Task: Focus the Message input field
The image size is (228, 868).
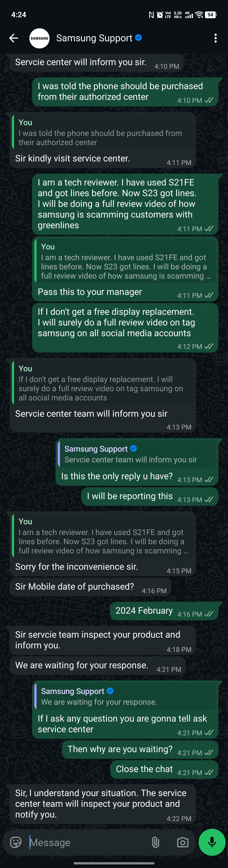Action: [88, 842]
